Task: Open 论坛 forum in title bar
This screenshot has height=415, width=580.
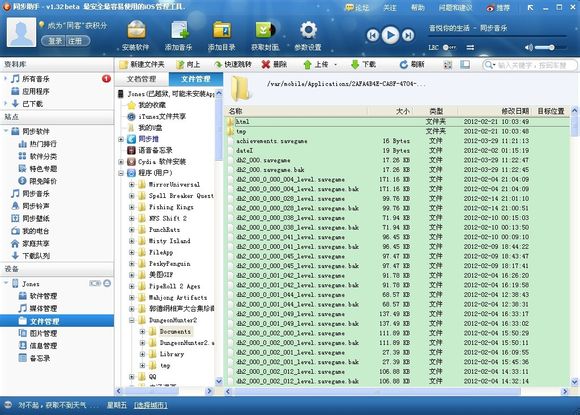Action: 357,7
